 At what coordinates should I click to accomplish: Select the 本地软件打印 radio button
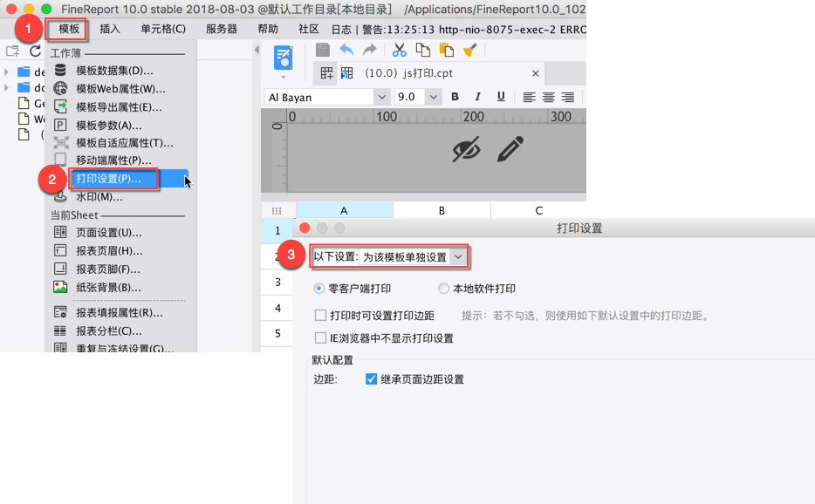click(x=443, y=289)
